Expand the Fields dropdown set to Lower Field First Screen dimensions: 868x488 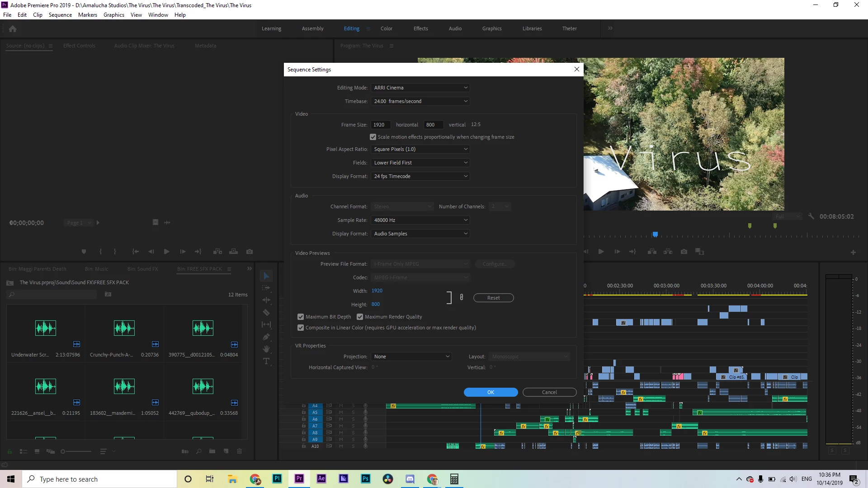[x=420, y=163]
